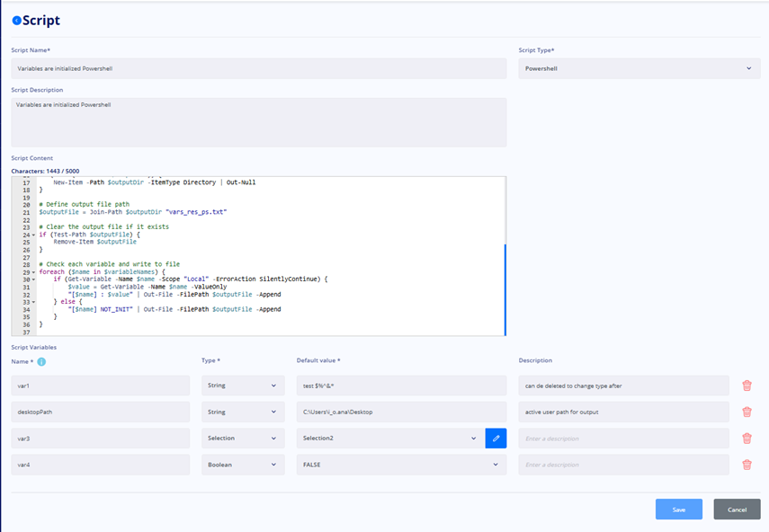Click the Cancel button
The width and height of the screenshot is (769, 532).
click(x=738, y=510)
